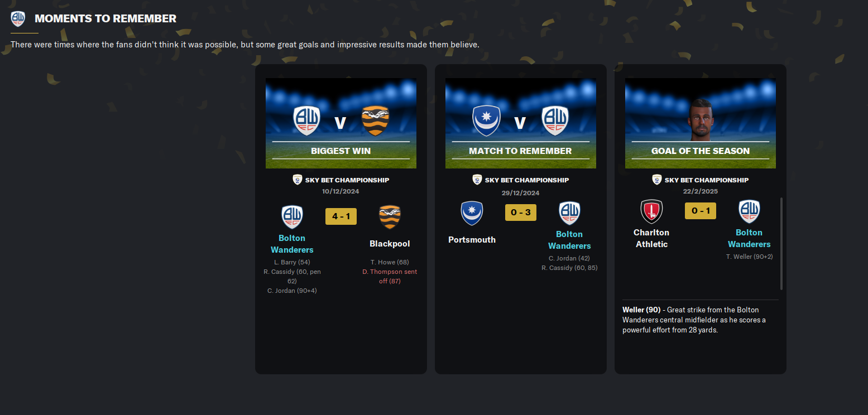Screen dimensions: 868x415
Task: Open the 0 - 3 Portsmouth match score
Action: (520, 213)
